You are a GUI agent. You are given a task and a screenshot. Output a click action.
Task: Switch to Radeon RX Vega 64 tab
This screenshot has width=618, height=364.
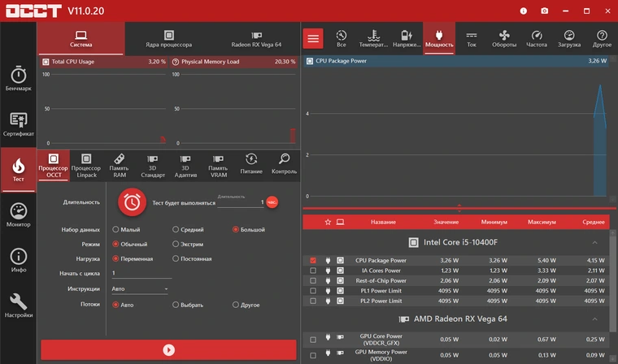(256, 39)
